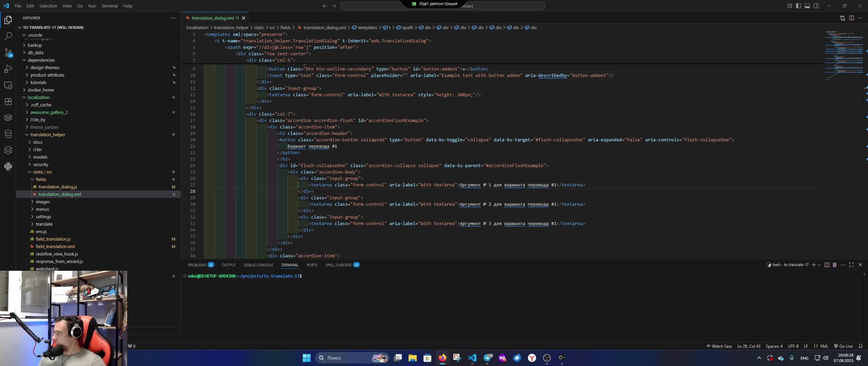Maximize the terminal panel size
Viewport: 868px width, 366px height.
click(851, 265)
